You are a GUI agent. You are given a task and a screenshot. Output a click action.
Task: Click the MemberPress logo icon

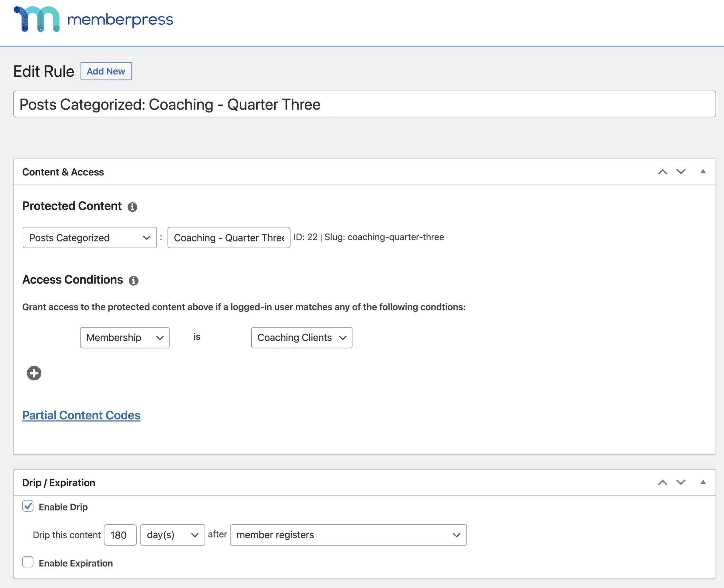(x=36, y=19)
